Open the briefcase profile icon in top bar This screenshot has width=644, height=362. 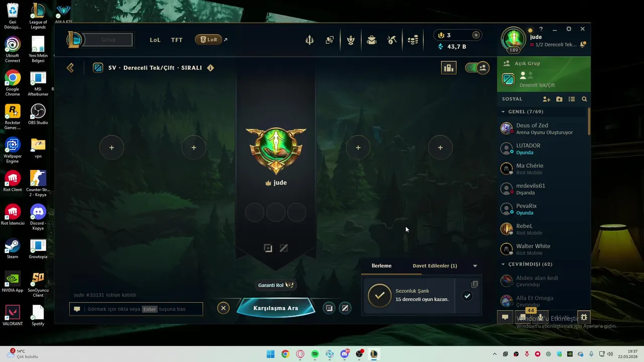pyautogui.click(x=371, y=40)
